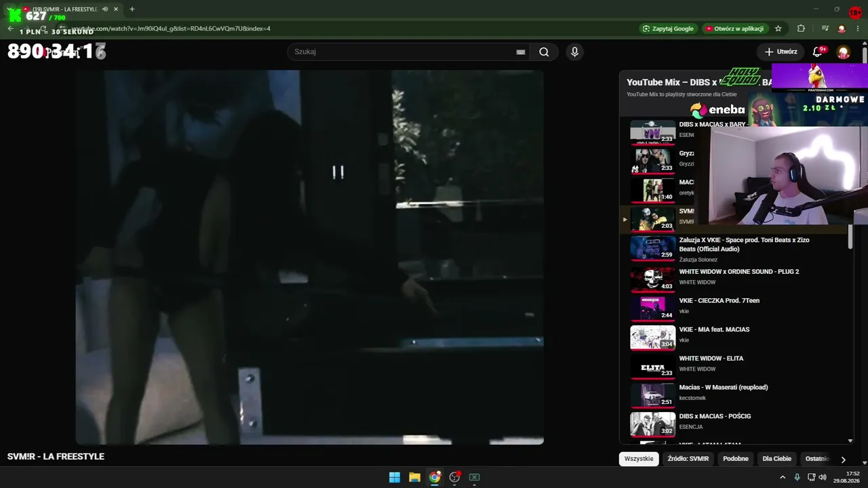
Task: Open YouTube notifications bell
Action: point(818,52)
